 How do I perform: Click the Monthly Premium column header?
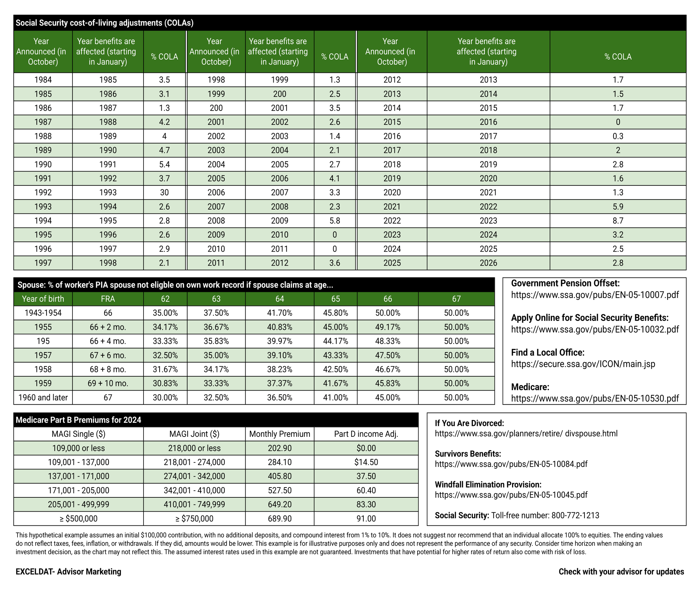click(279, 434)
